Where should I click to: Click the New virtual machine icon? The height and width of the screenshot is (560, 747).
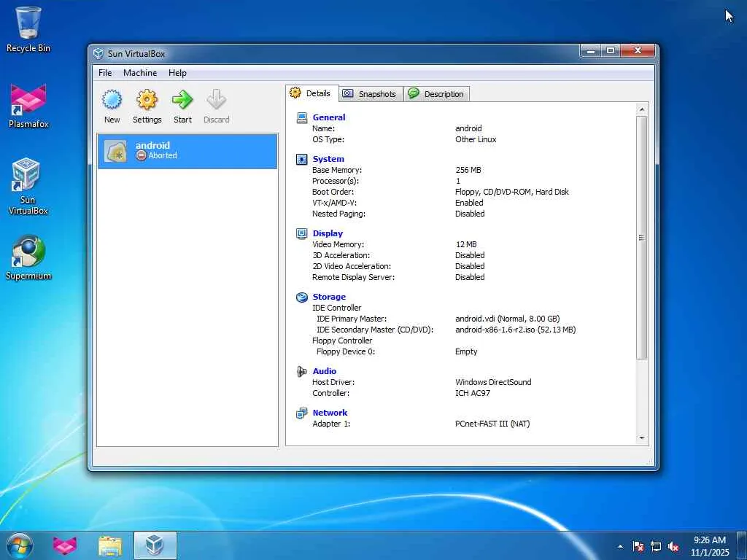click(x=112, y=100)
